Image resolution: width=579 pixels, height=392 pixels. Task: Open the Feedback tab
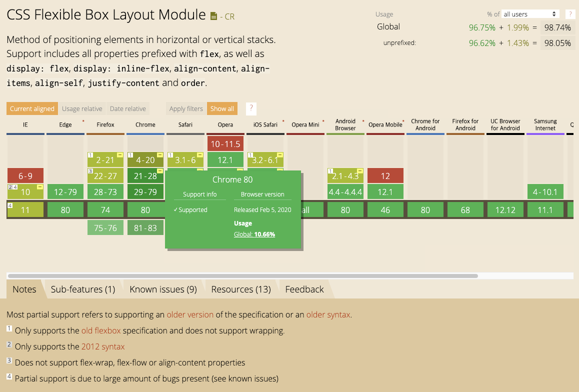(304, 289)
